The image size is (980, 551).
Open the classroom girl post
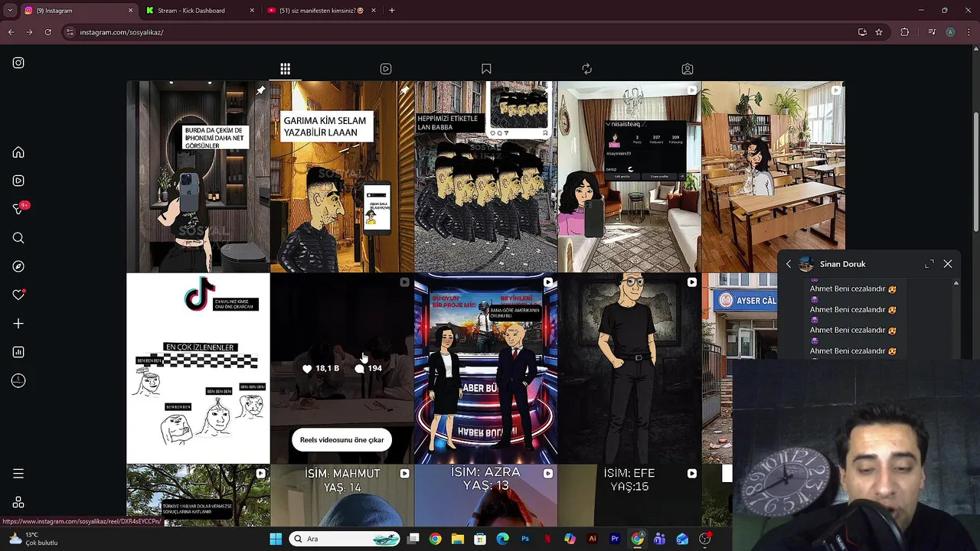click(x=773, y=177)
